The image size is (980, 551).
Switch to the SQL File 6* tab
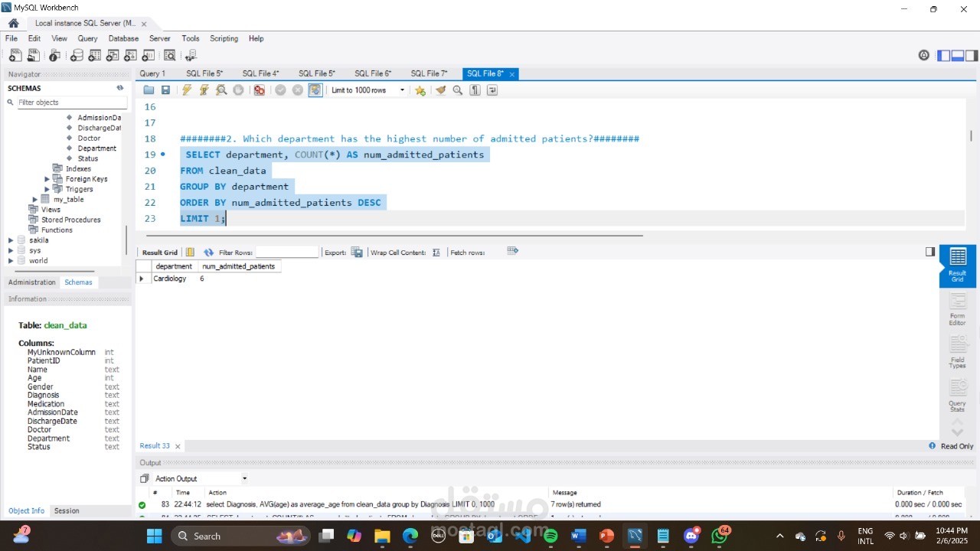coord(373,73)
